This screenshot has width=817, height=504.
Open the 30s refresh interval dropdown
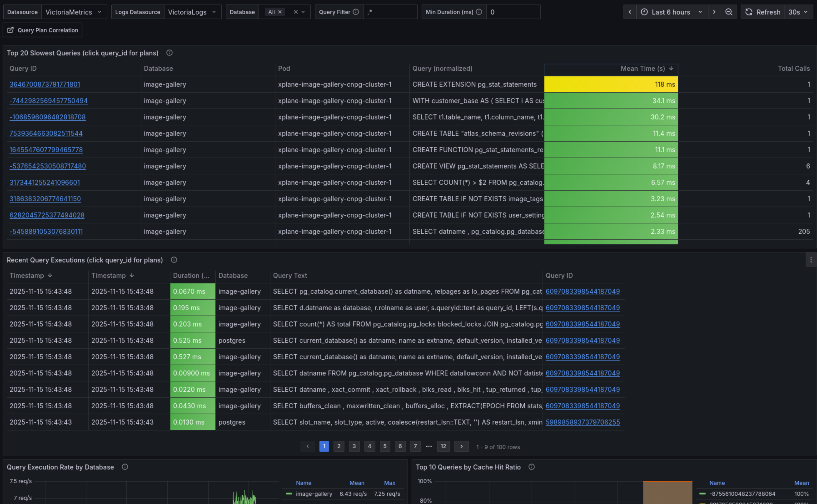point(798,12)
